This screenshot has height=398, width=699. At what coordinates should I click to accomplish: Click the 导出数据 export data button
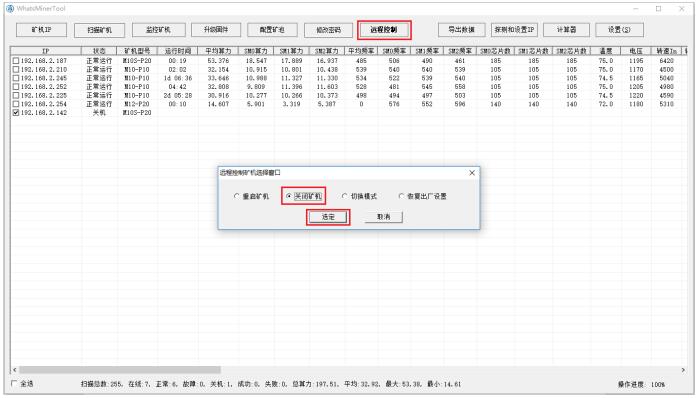click(x=461, y=30)
